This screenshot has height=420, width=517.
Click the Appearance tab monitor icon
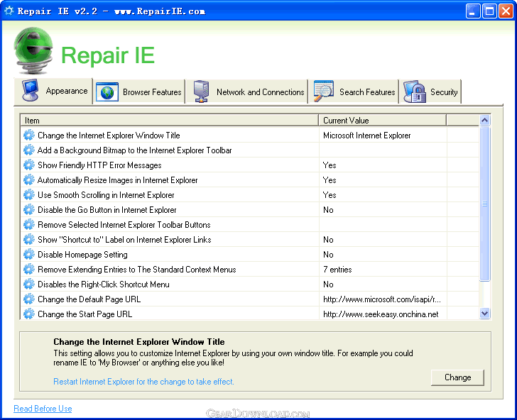(x=31, y=90)
